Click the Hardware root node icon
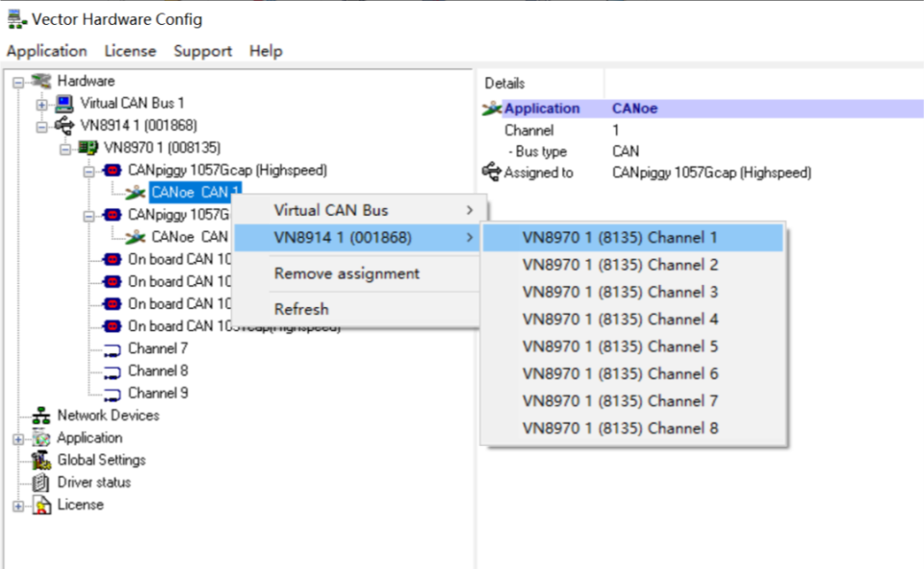924x569 pixels. click(x=41, y=81)
